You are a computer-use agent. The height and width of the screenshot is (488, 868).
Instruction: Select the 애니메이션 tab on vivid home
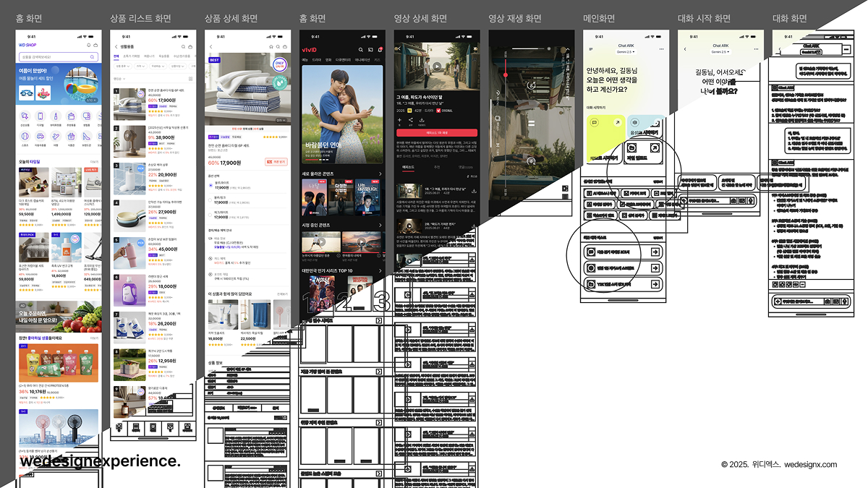coord(362,60)
